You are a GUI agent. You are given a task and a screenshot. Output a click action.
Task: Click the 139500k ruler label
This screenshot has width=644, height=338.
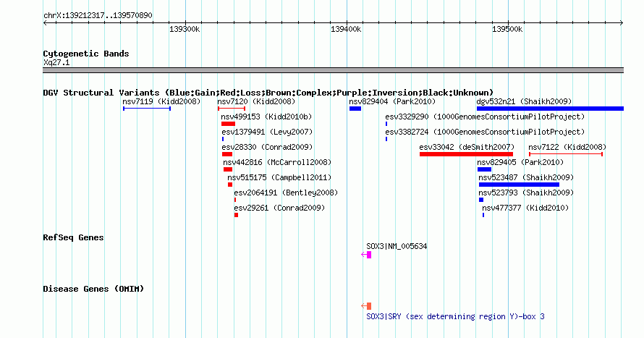508,29
